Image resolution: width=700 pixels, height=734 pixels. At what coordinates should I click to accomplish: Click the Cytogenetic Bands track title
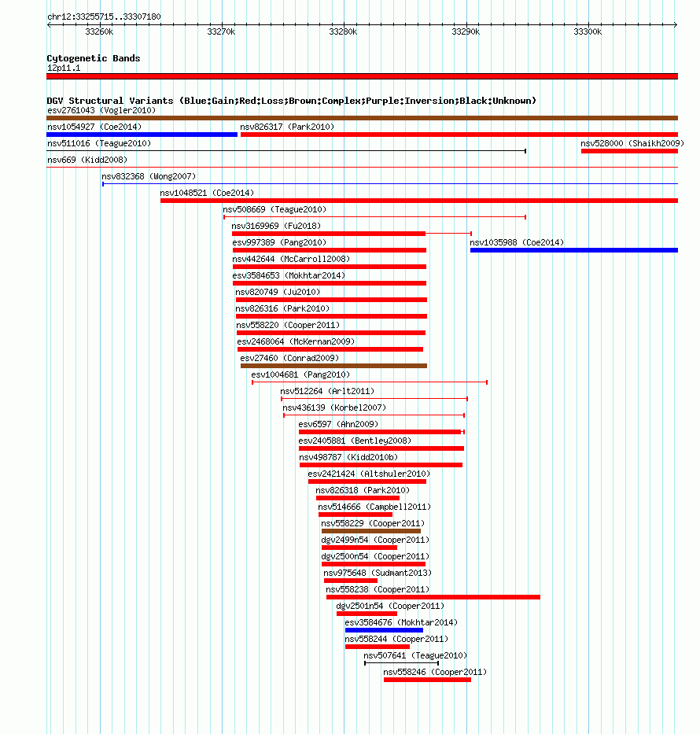pyautogui.click(x=94, y=58)
